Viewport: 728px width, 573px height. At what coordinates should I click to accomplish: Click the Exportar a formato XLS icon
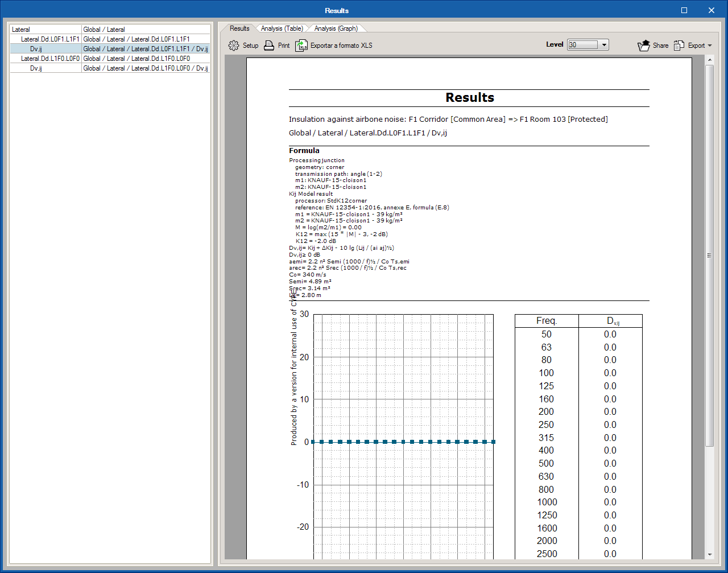[301, 46]
